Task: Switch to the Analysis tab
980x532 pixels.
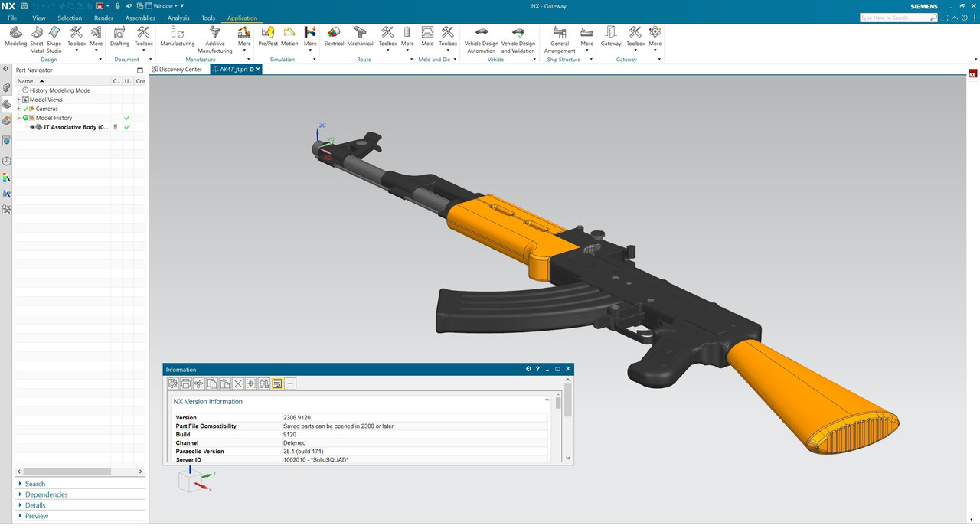Action: 178,18
